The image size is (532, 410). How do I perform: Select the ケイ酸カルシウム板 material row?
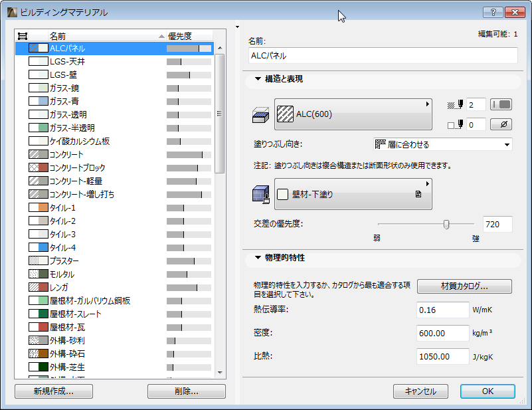click(x=114, y=141)
